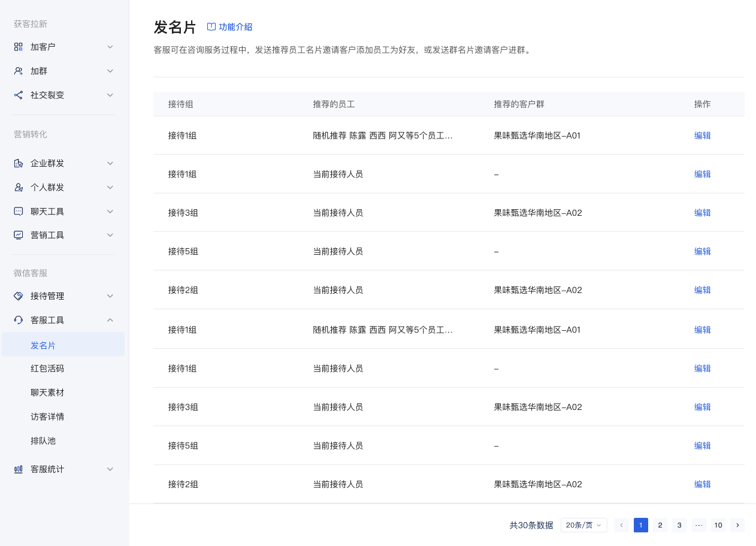This screenshot has width=756, height=546.
Task: Click the 获客拉新 section heading
Action: (x=31, y=24)
